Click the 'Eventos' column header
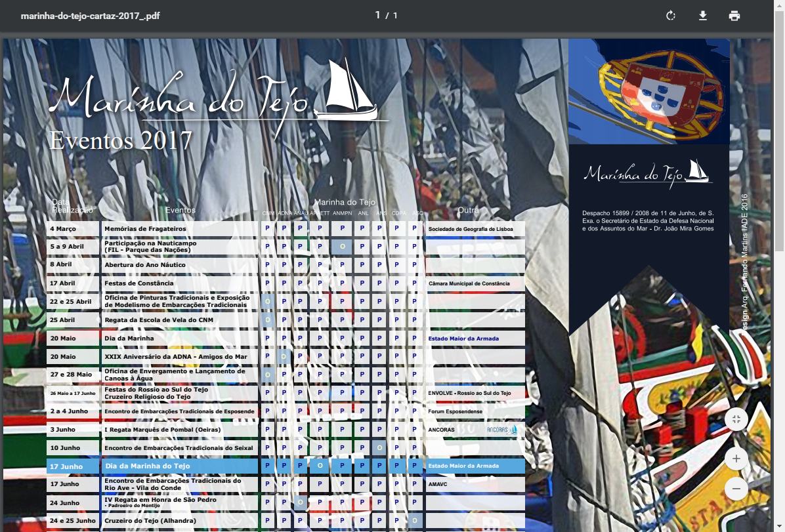785x532 pixels. click(x=180, y=210)
